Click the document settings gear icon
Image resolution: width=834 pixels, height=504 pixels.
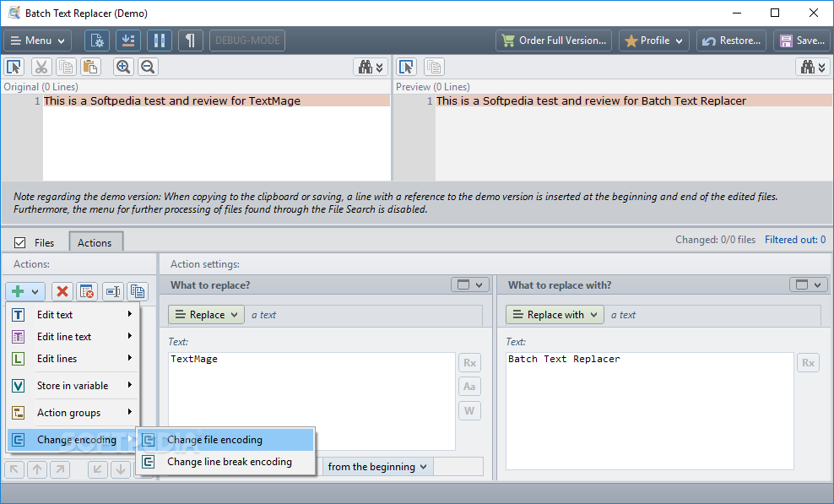97,41
